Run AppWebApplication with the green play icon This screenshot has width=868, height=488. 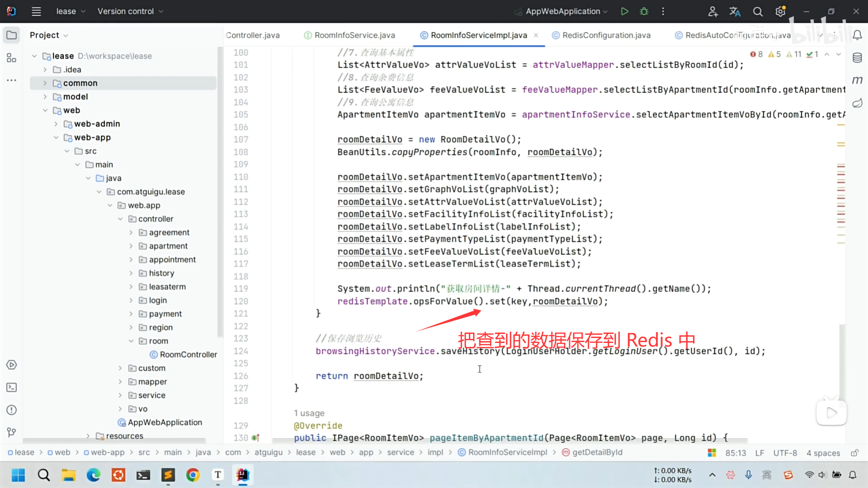(x=624, y=11)
